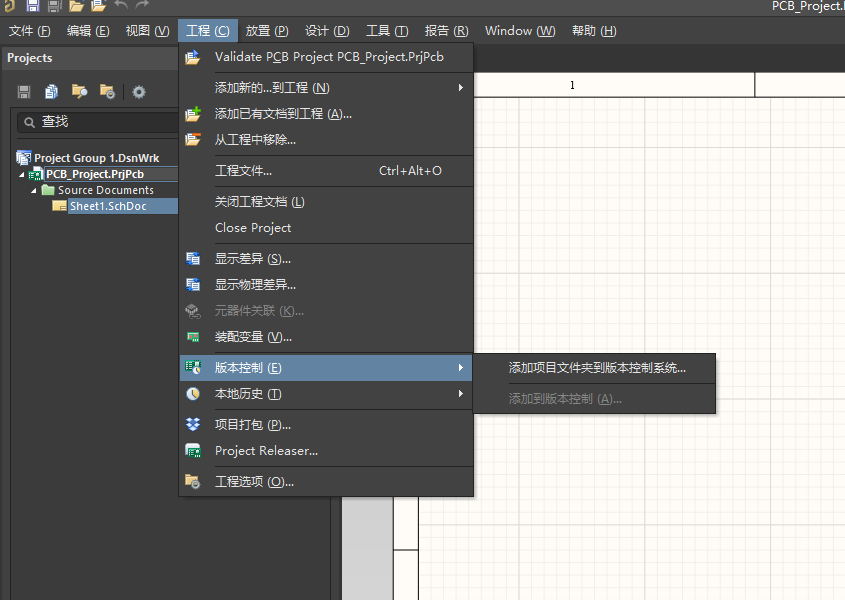The height and width of the screenshot is (600, 845).
Task: Open the 帮助 (H) menu
Action: pos(594,31)
